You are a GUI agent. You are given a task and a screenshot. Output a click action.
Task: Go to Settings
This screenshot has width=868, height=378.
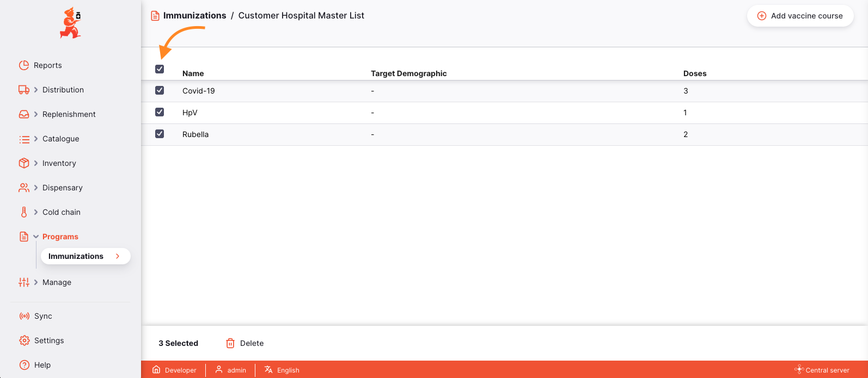click(49, 340)
